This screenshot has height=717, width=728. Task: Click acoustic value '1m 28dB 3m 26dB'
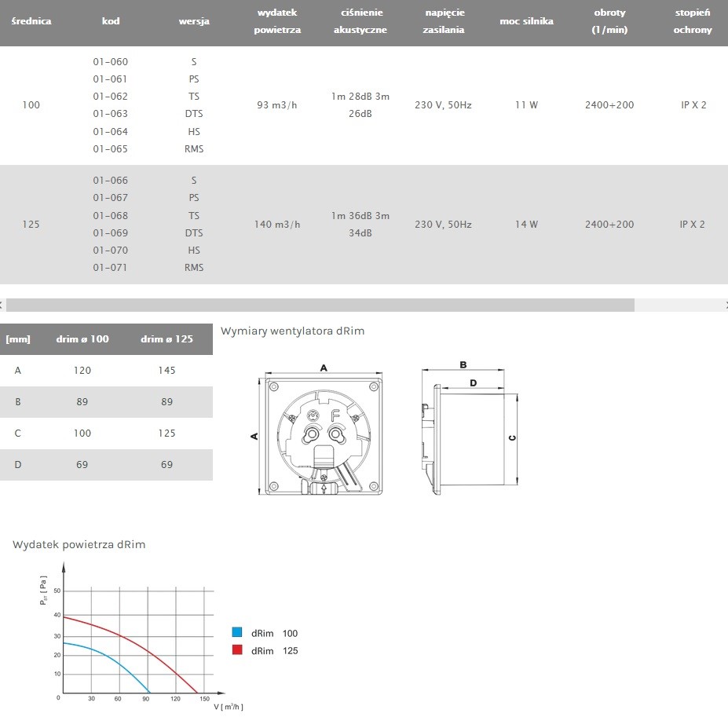[360, 105]
